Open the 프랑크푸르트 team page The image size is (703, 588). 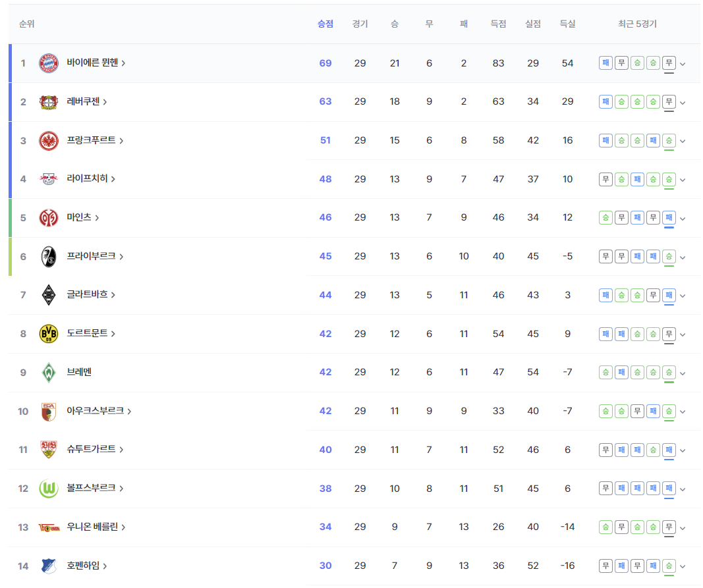click(x=95, y=140)
